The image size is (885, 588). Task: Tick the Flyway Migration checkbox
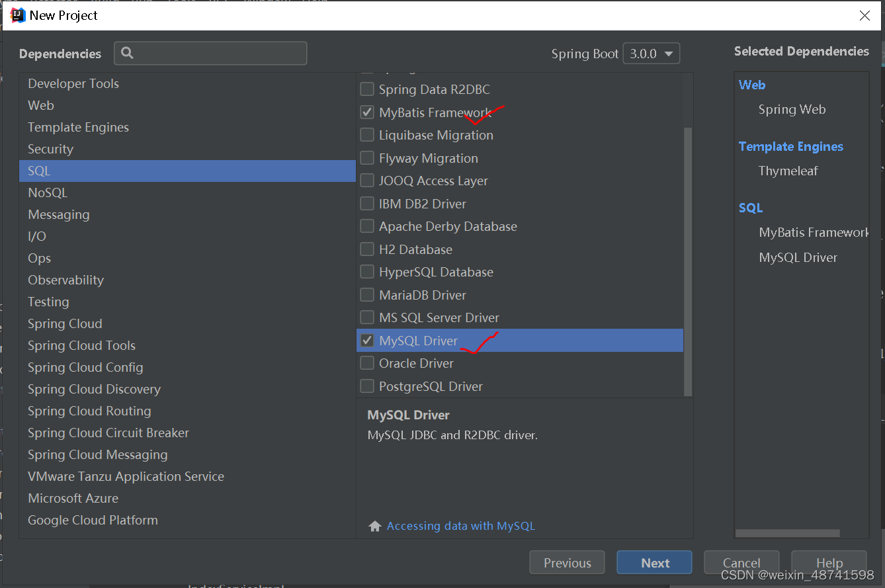[367, 158]
